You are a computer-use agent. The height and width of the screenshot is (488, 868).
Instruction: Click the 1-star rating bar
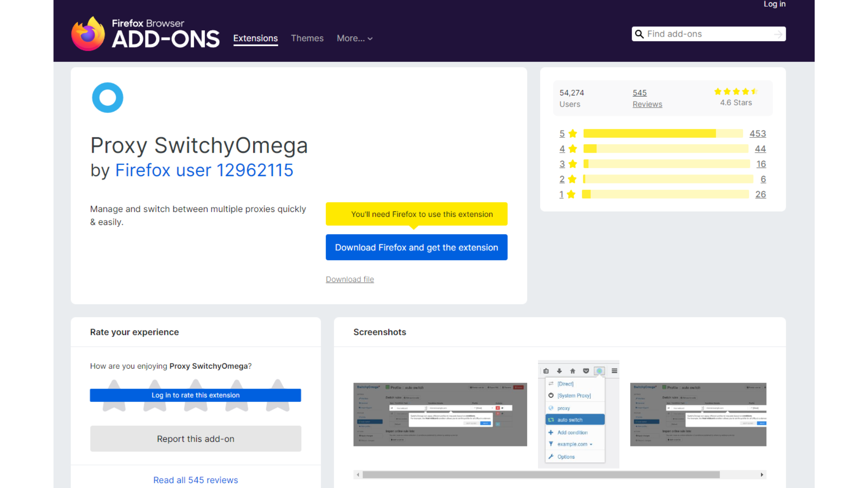[665, 194]
